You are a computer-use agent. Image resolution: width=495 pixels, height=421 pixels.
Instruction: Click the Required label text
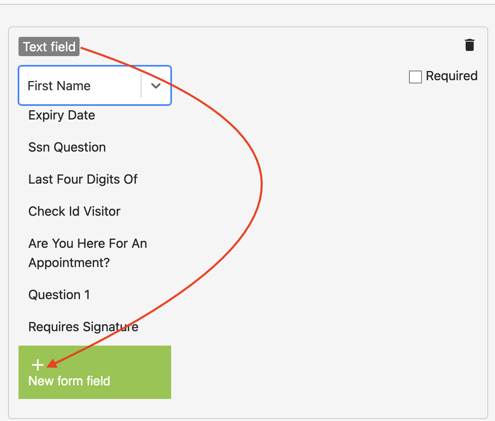(452, 76)
